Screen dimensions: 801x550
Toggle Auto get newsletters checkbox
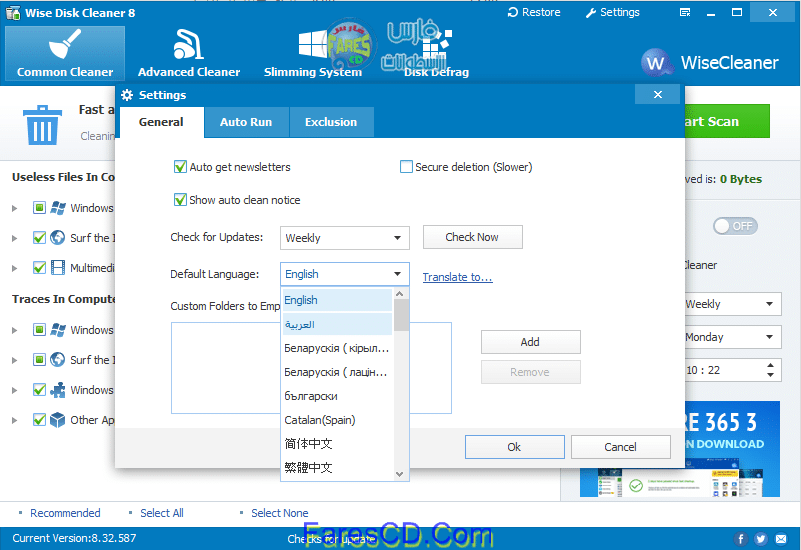click(x=180, y=167)
